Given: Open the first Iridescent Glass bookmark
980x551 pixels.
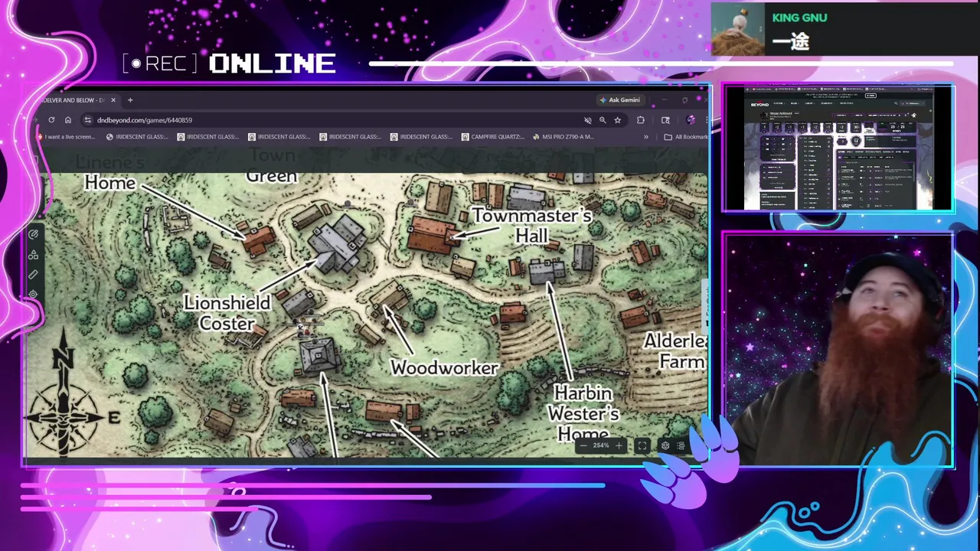Looking at the screenshot, I should pos(139,137).
